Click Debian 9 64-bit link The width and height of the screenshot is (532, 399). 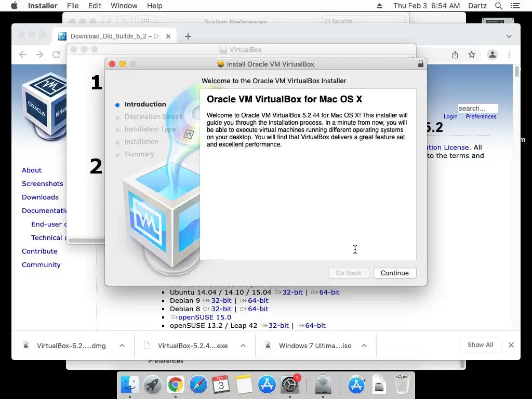point(258,301)
